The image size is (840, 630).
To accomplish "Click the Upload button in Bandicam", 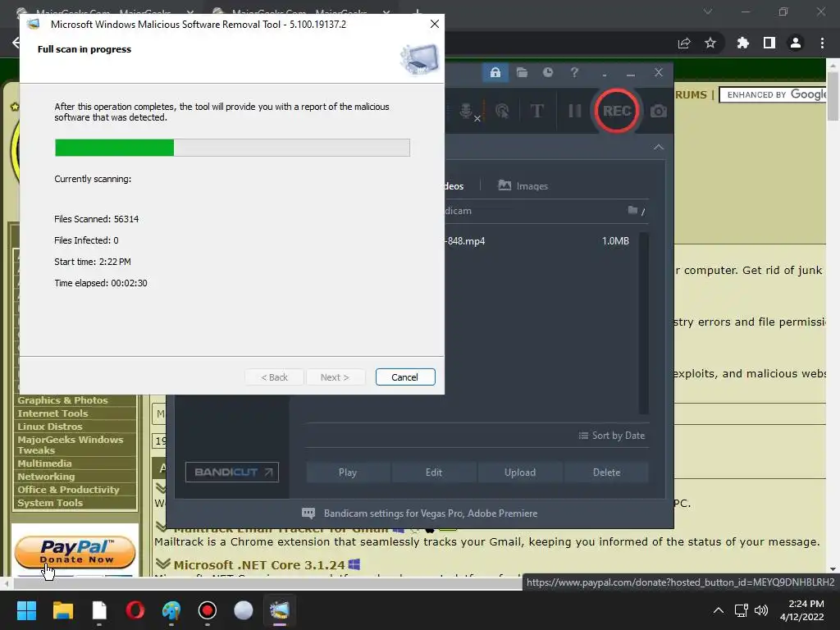I will [x=520, y=472].
